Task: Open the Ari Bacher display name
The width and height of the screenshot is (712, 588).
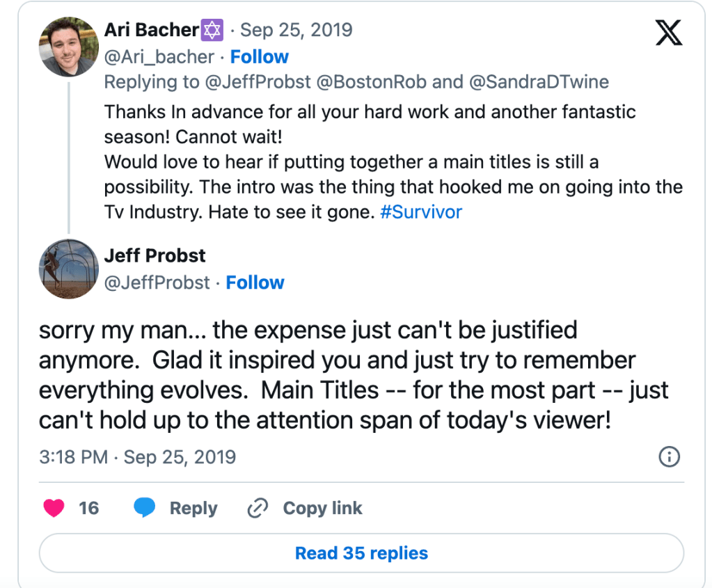Action: coord(152,31)
